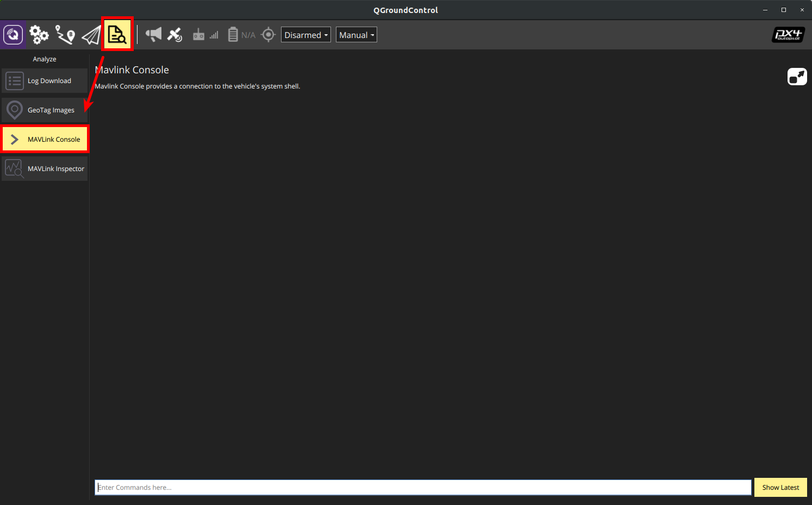Switch to Fly view paper plane icon
This screenshot has height=505, width=812.
[x=91, y=35]
